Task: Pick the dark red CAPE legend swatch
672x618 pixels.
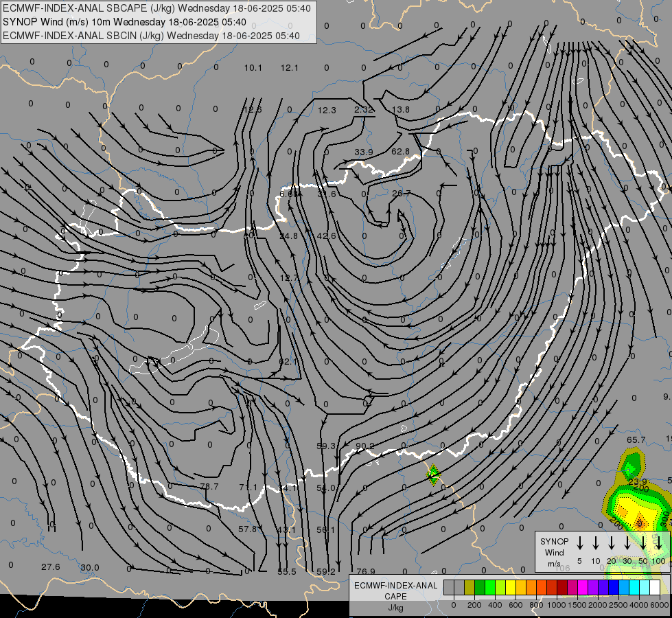Action: point(562,587)
